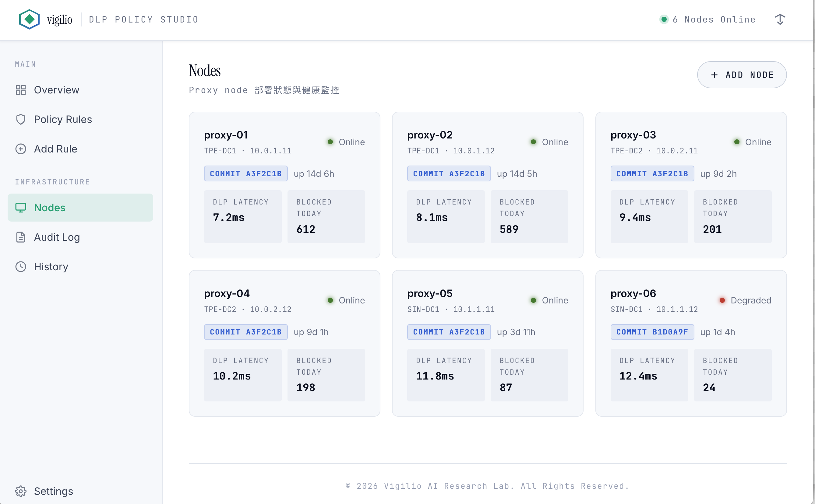Select the proxy-01 node title
The width and height of the screenshot is (815, 504).
[x=226, y=135]
